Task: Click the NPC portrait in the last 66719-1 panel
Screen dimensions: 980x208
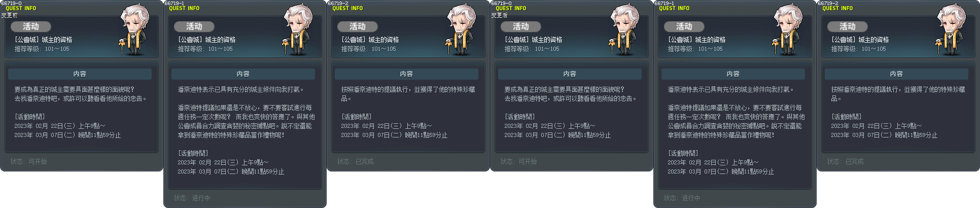Action: (x=788, y=30)
